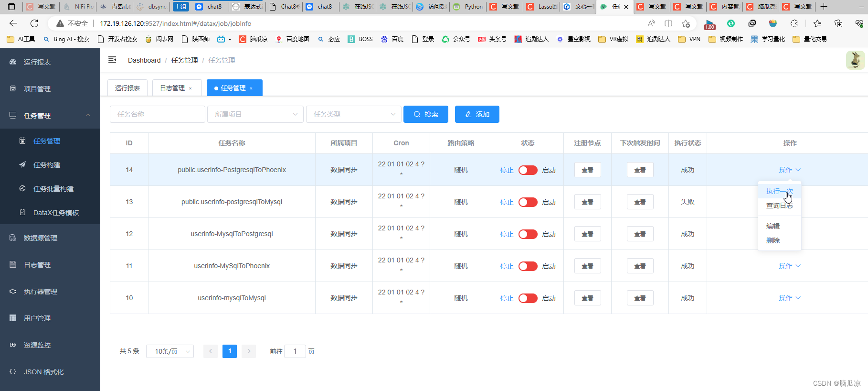The width and height of the screenshot is (868, 391).
Task: Click job name userinfo-MySqlToPhoenix
Action: (x=232, y=266)
